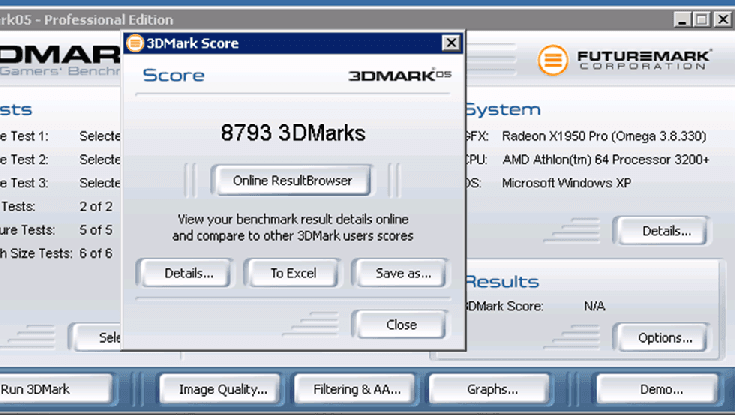
Task: Click the 3DMark05 logo in score dialog
Action: pyautogui.click(x=399, y=75)
